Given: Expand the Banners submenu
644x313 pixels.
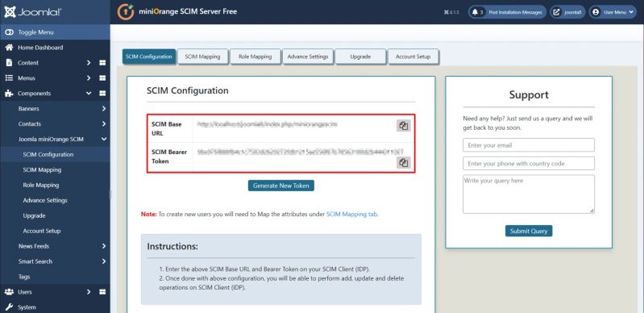Looking at the screenshot, I should tap(103, 109).
